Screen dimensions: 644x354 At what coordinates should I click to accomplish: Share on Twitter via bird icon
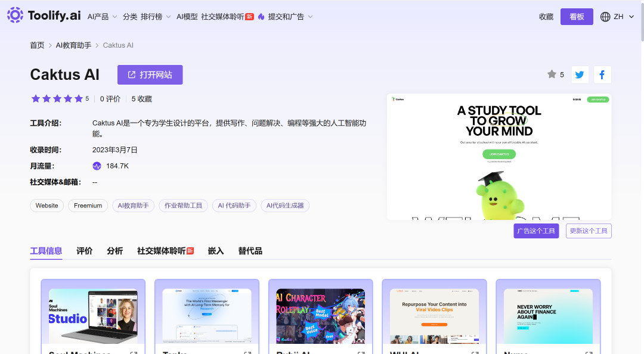(580, 74)
